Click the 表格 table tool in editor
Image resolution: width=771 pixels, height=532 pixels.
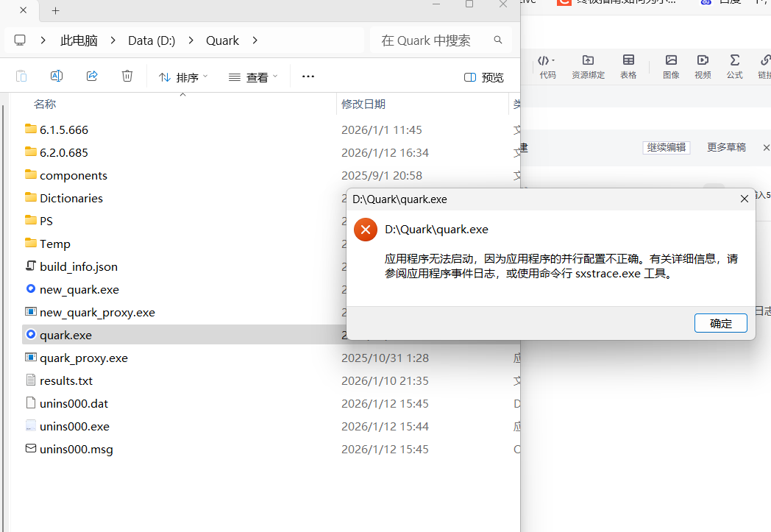[x=628, y=67]
